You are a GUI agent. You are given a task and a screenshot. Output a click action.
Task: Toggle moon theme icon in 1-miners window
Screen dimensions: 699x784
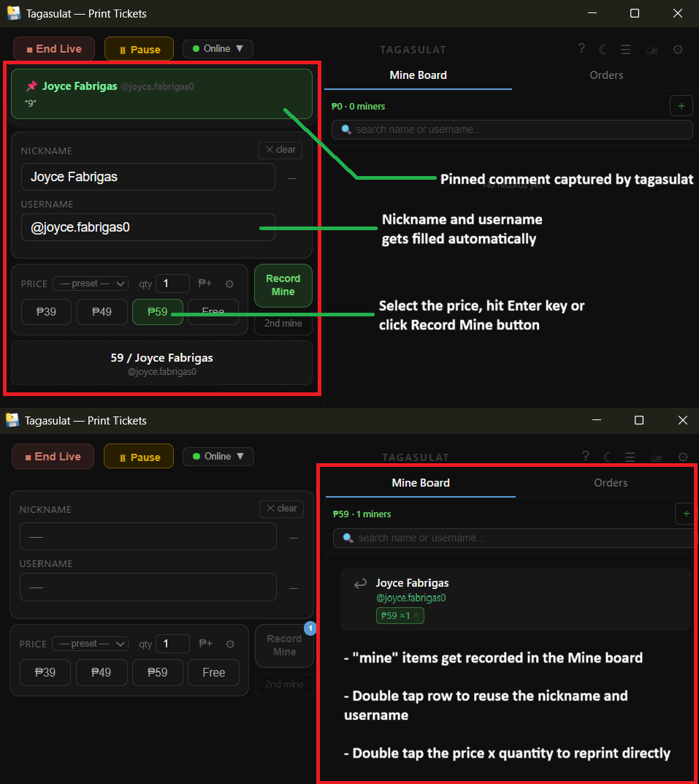607,457
